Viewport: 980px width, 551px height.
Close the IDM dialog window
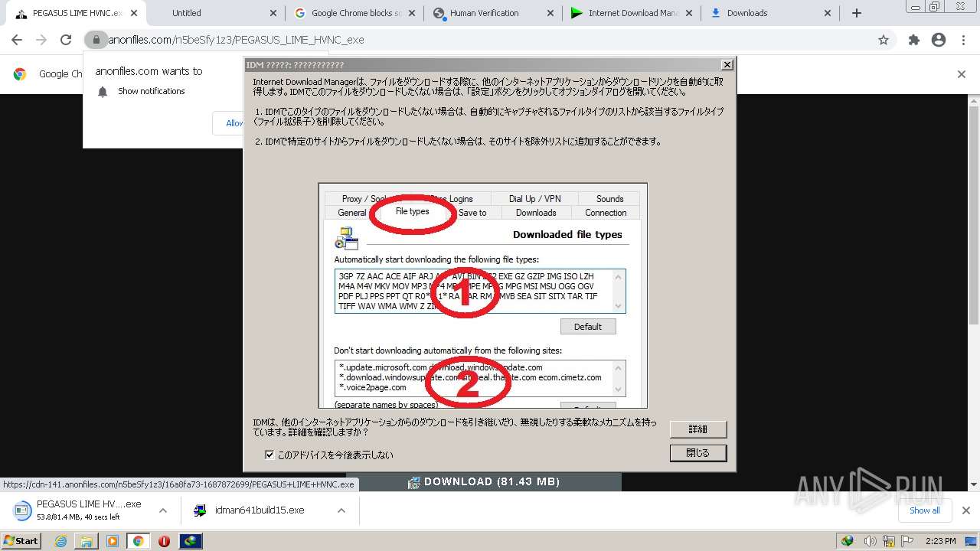(x=727, y=65)
